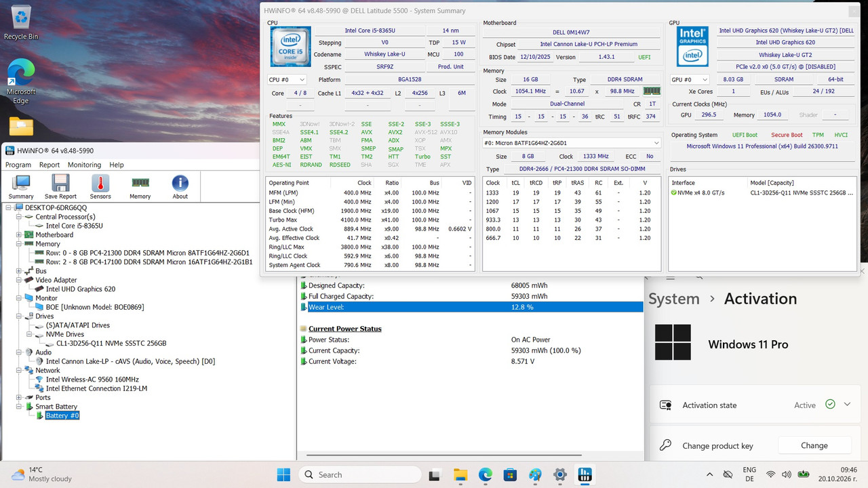Expand the Bus tree node

pos(19,271)
